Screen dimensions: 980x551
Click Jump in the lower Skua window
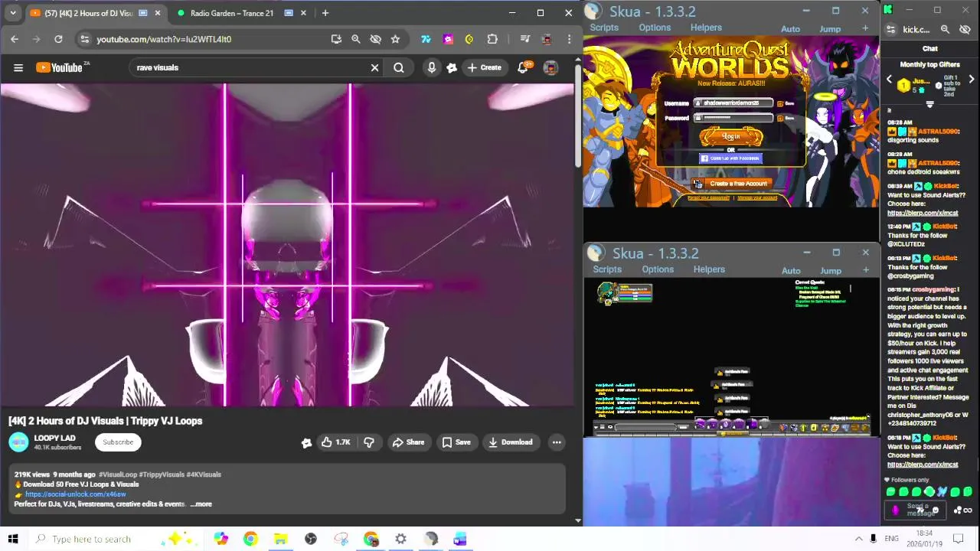tap(831, 271)
